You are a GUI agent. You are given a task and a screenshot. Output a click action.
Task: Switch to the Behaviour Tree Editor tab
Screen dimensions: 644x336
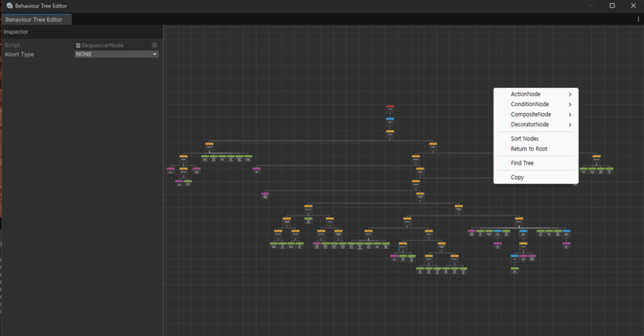[35, 19]
